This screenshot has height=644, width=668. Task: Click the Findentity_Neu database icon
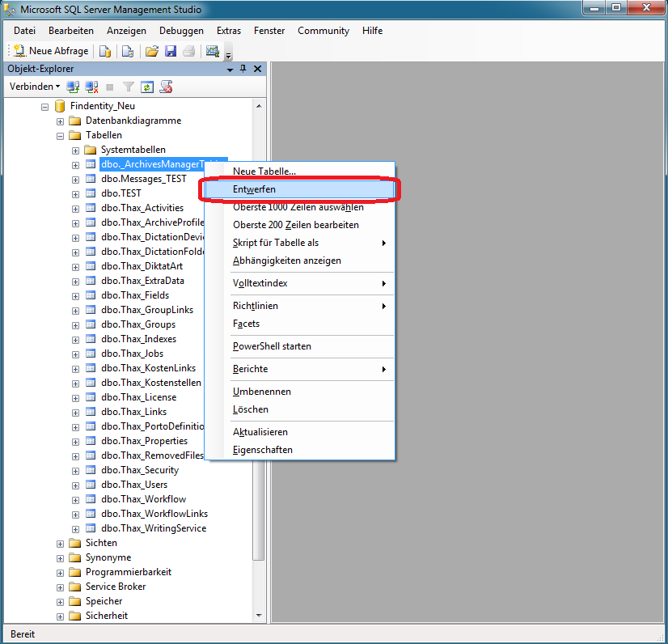(60, 106)
